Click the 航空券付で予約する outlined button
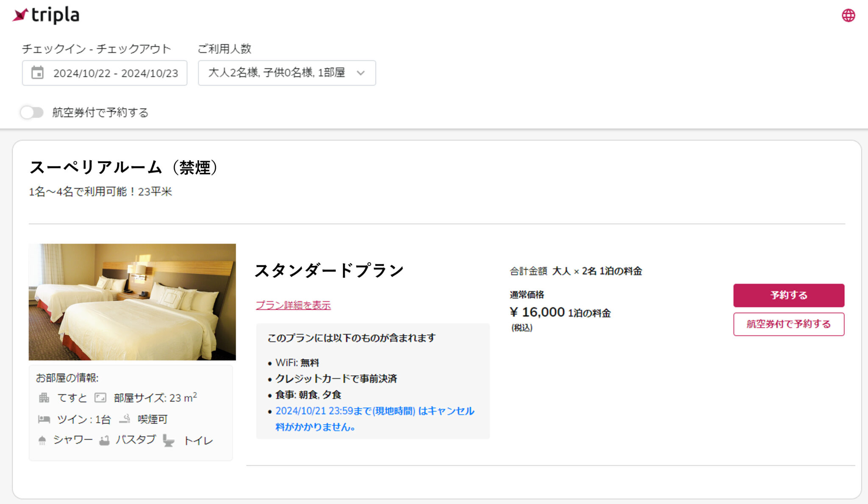This screenshot has height=504, width=868. (789, 324)
